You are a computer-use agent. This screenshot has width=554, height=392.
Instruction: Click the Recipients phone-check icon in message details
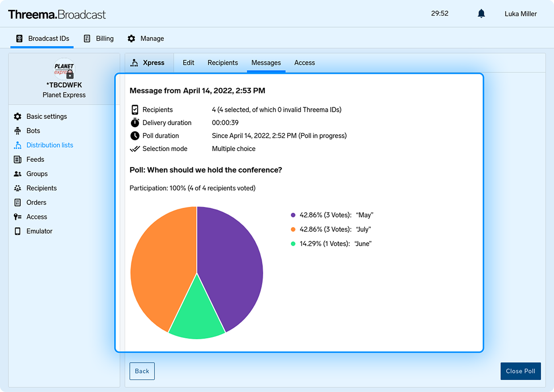(134, 110)
